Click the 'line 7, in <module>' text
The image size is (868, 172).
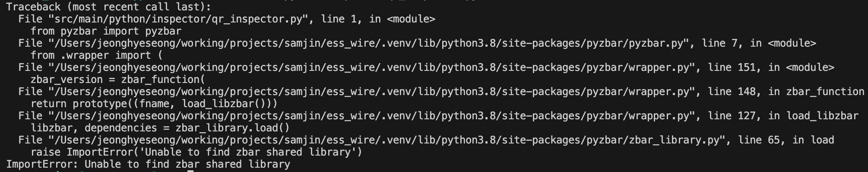coord(759,43)
